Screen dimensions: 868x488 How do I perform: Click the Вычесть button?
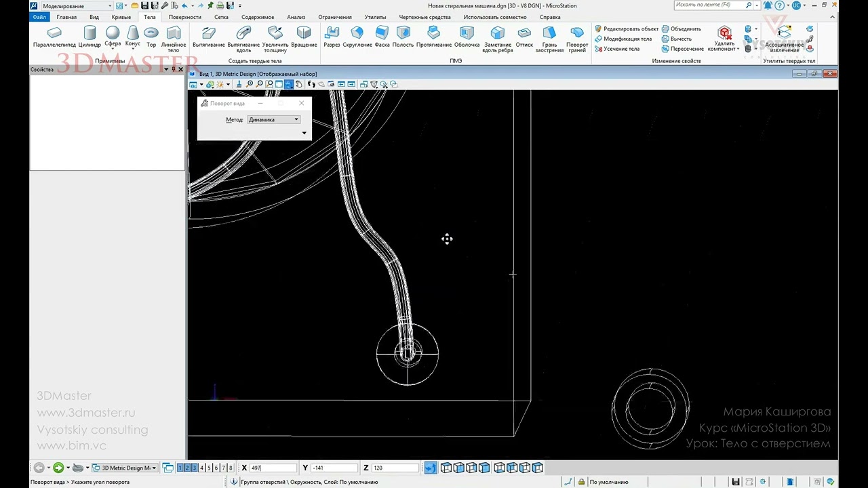click(677, 39)
